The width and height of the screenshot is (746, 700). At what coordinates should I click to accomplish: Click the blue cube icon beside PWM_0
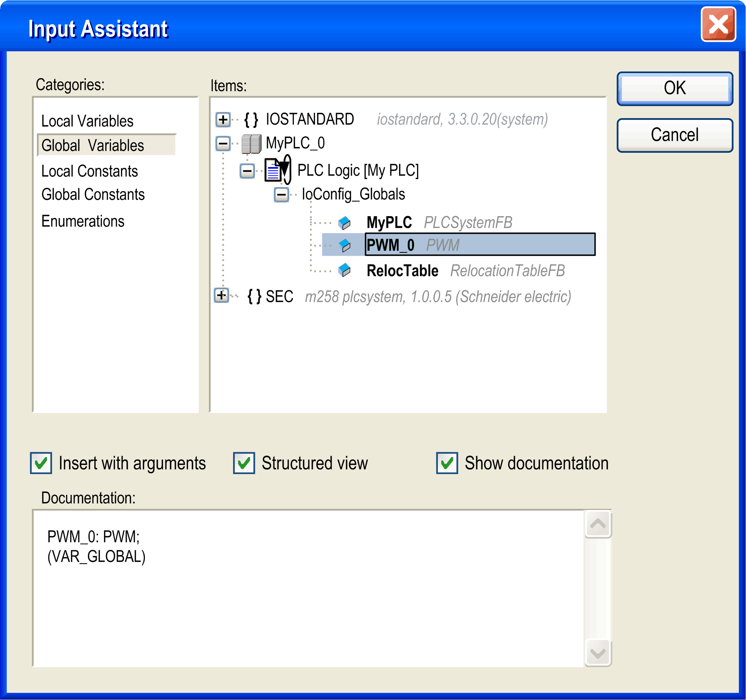pos(344,245)
